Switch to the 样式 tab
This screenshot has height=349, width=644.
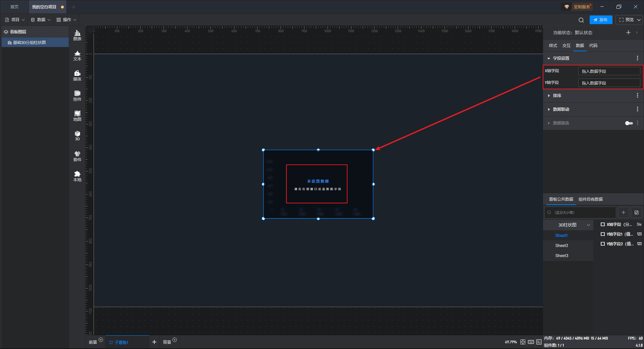tap(553, 46)
